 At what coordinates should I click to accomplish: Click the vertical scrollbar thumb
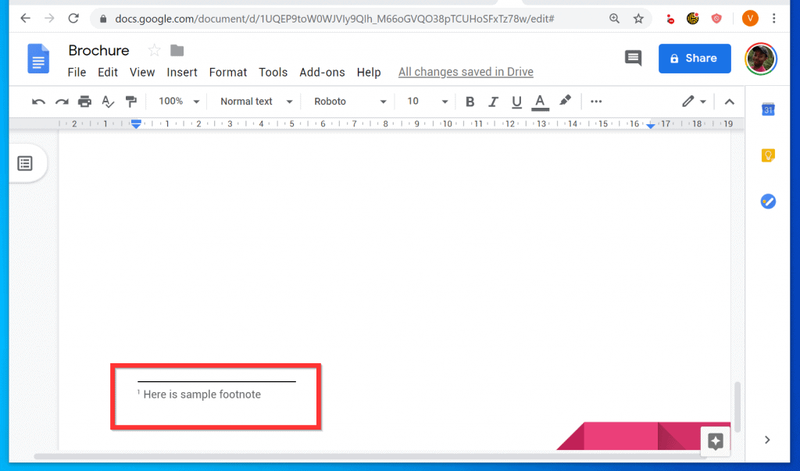[x=737, y=407]
